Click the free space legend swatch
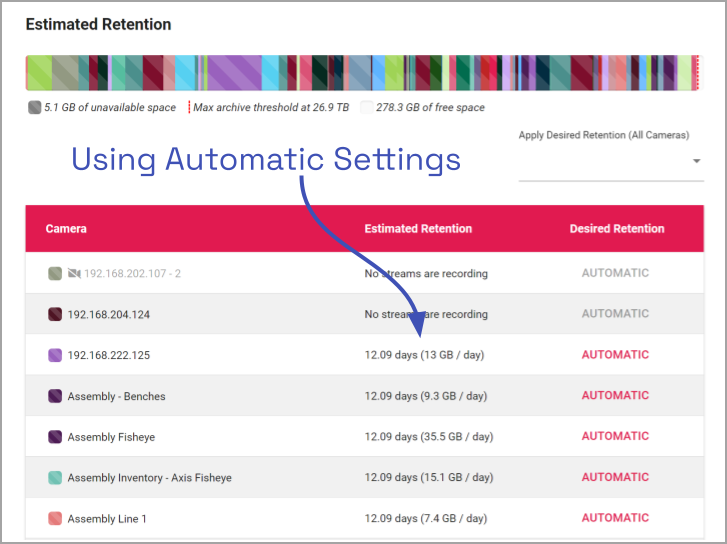This screenshot has height=544, width=727. tap(367, 108)
